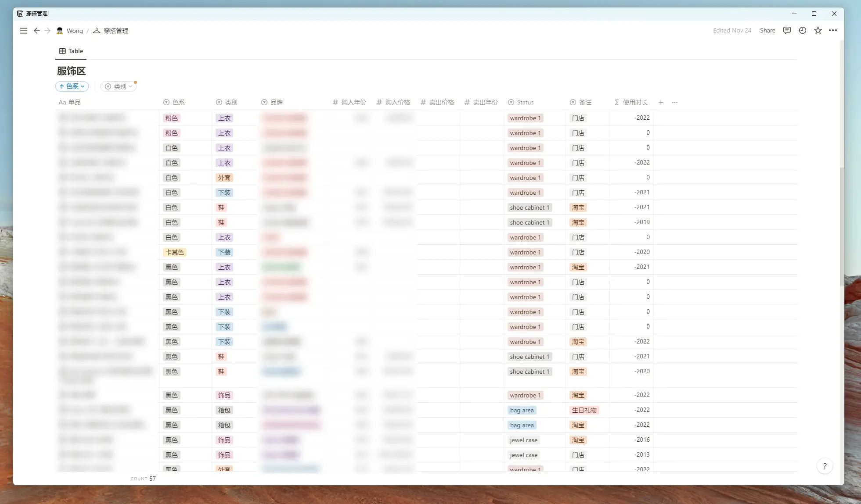This screenshot has width=861, height=504.
Task: Go forward with the right arrow
Action: [47, 31]
